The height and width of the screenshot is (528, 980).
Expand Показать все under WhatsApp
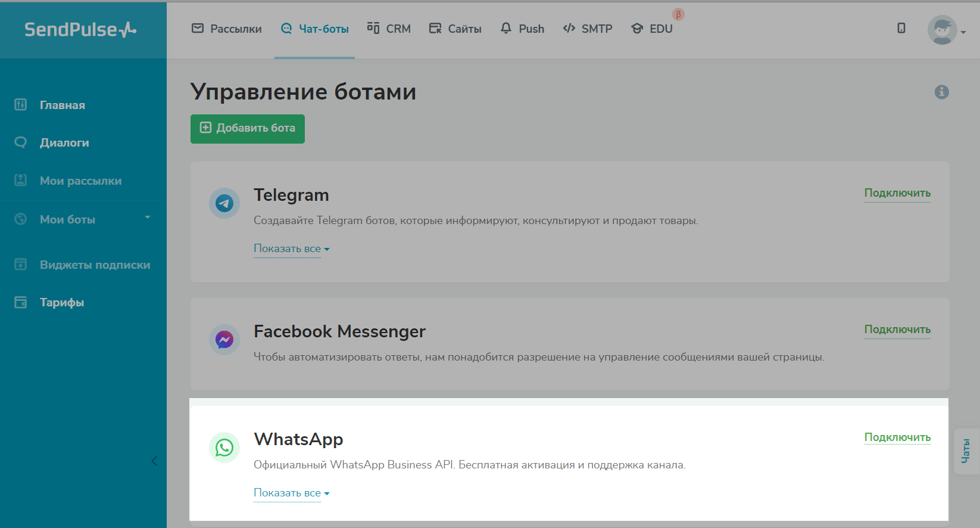(x=291, y=493)
